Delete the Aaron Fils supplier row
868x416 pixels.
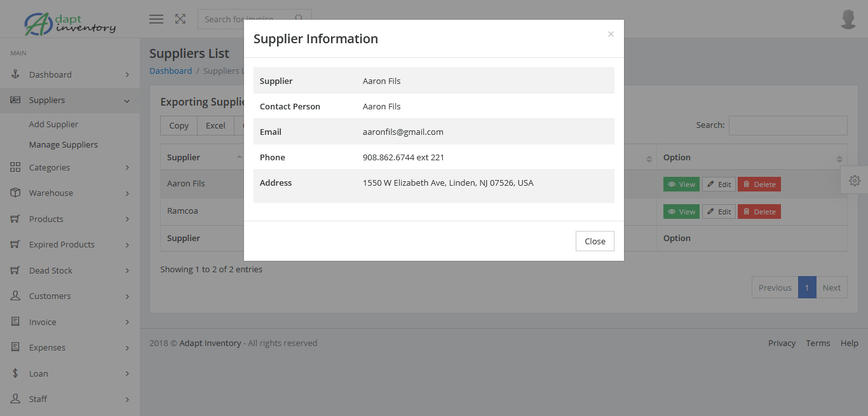point(759,184)
